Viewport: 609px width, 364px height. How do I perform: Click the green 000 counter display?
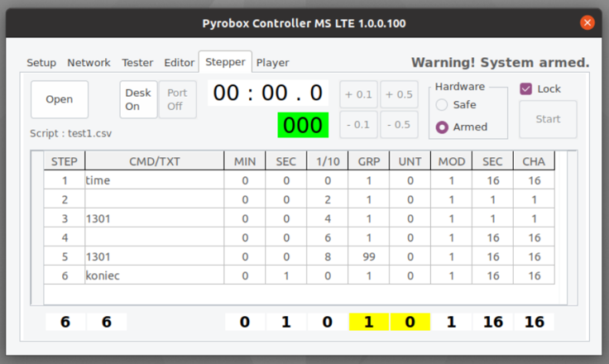tap(303, 125)
